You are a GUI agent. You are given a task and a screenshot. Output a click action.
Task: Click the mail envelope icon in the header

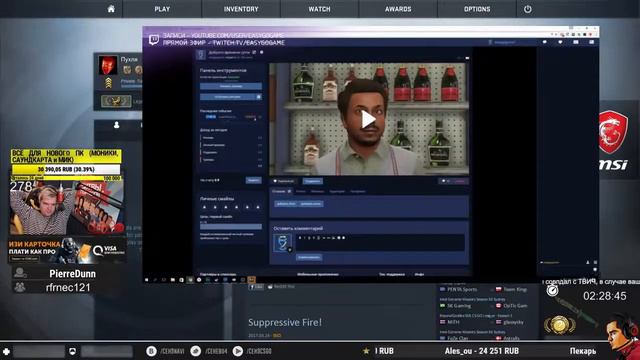point(576,42)
